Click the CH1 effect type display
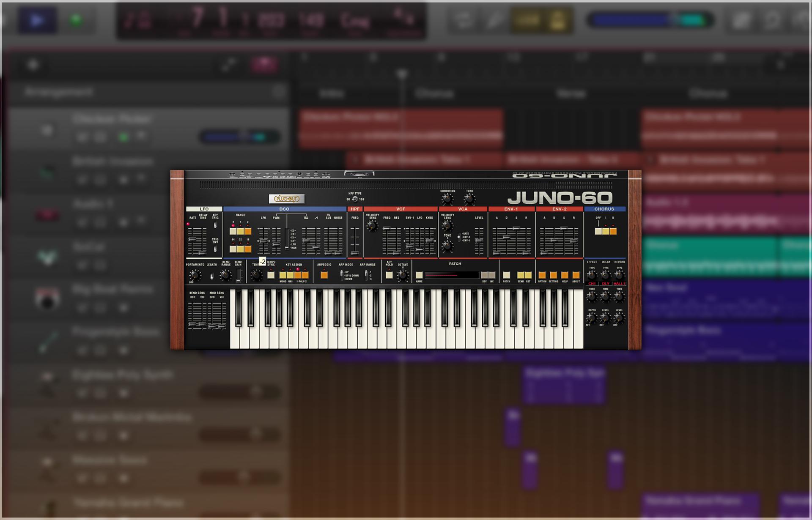The image size is (812, 520). point(592,284)
